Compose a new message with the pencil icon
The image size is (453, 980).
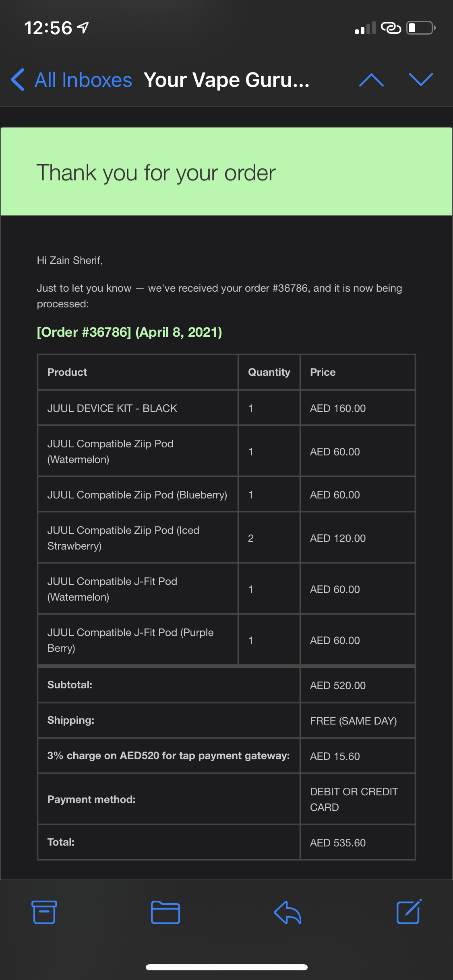tap(409, 911)
